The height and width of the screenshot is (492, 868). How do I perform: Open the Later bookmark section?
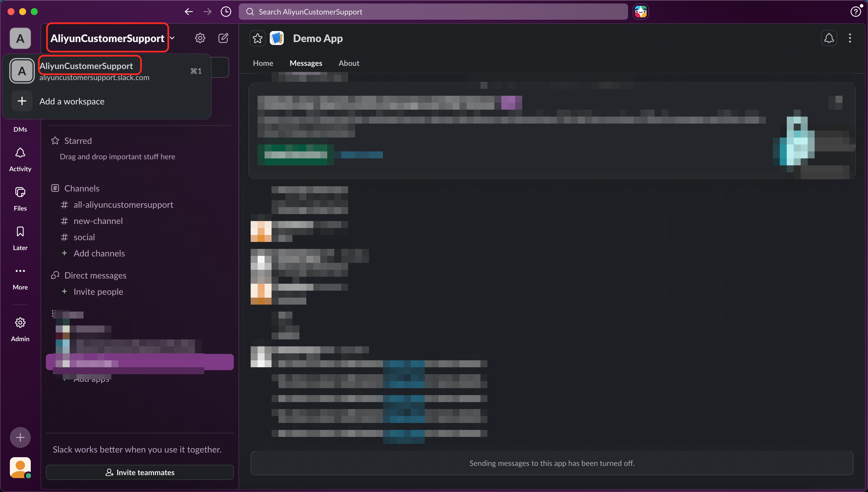[x=20, y=238]
